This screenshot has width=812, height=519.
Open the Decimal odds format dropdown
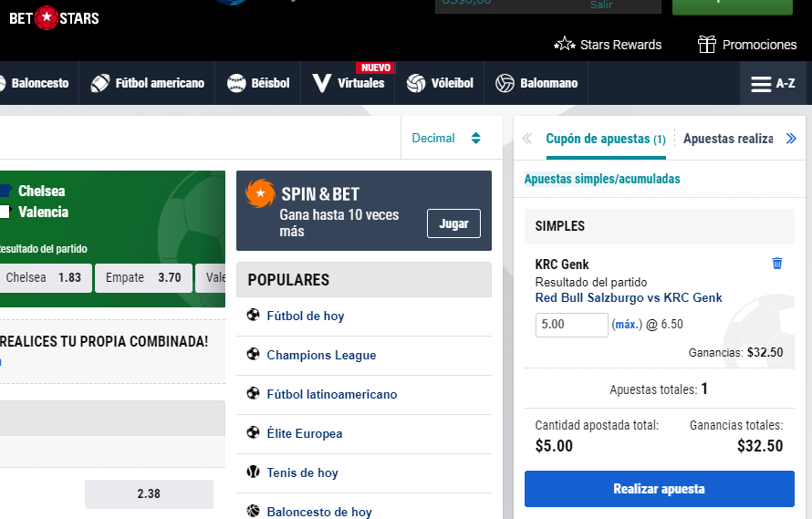446,138
